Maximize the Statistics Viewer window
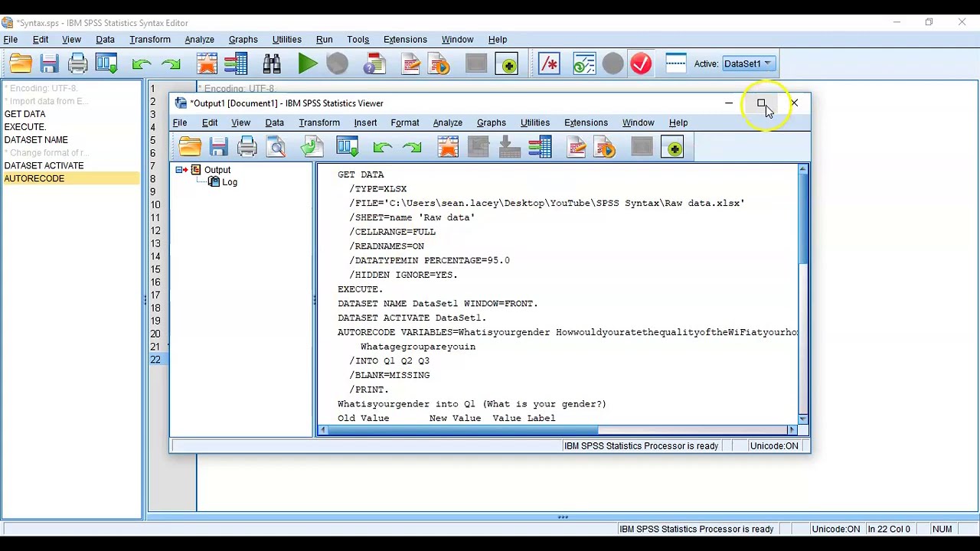The height and width of the screenshot is (551, 980). point(761,103)
